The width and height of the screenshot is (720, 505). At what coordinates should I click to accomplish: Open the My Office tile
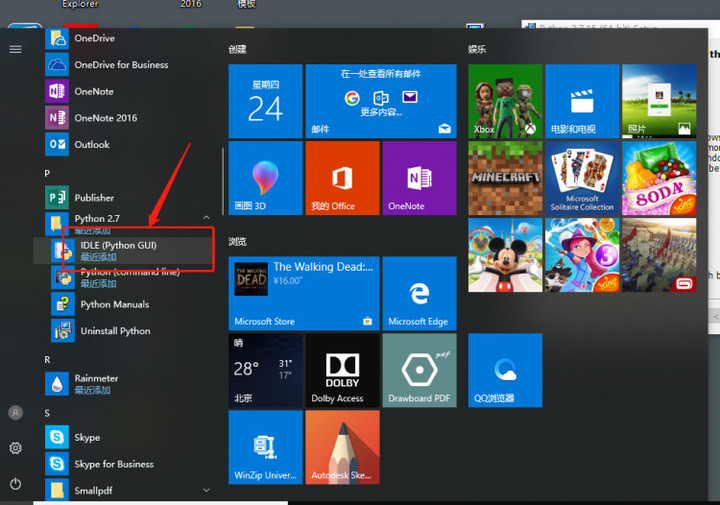pos(342,178)
